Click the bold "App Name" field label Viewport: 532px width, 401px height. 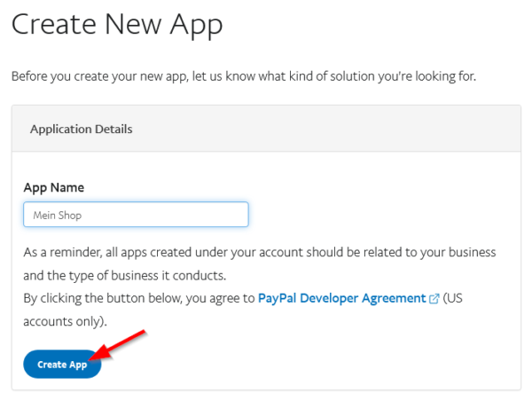coord(54,188)
